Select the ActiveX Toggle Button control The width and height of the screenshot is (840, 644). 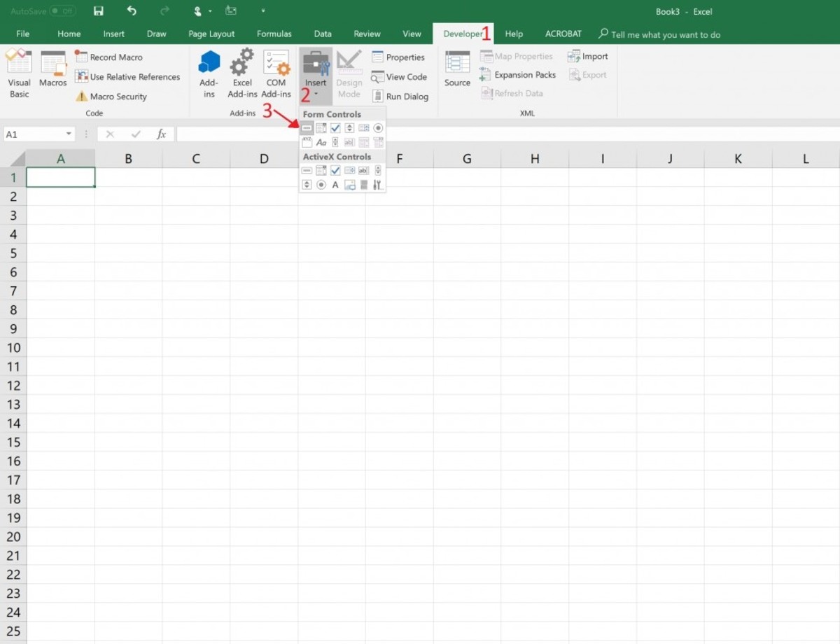click(x=363, y=184)
